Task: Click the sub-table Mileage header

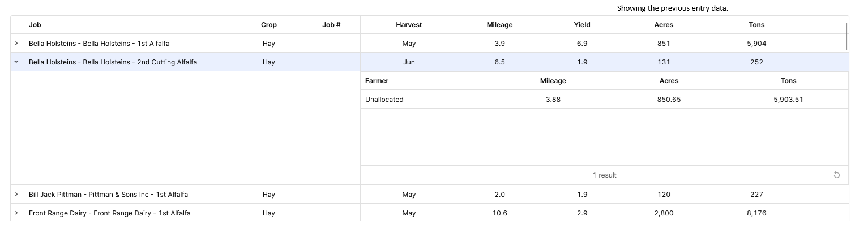Action: [x=553, y=81]
